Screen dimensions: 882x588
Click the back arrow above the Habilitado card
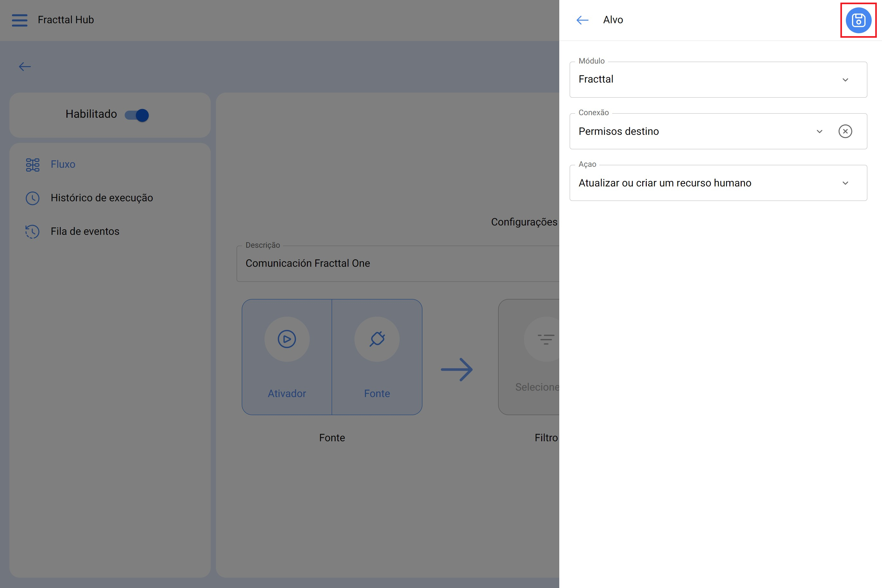coord(25,67)
